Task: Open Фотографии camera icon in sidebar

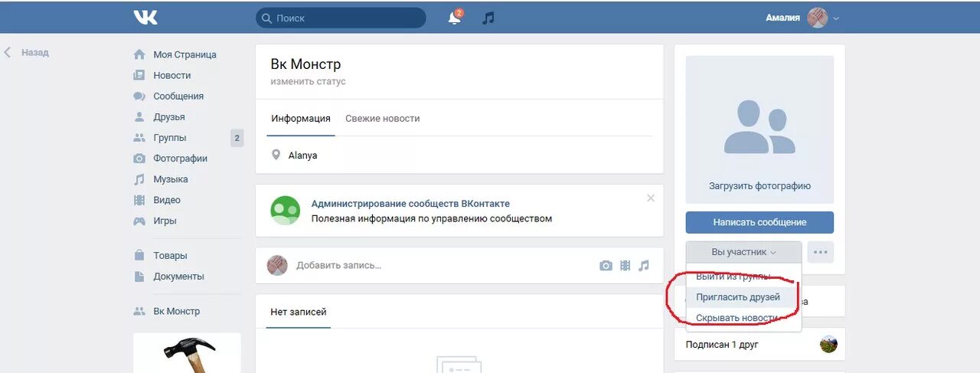Action: [x=139, y=159]
